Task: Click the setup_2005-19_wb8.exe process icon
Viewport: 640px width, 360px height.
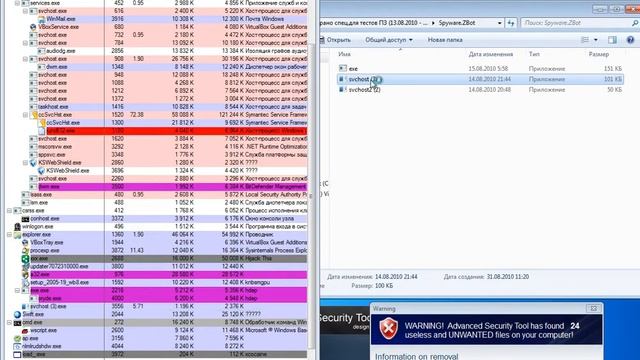Action: point(25,282)
